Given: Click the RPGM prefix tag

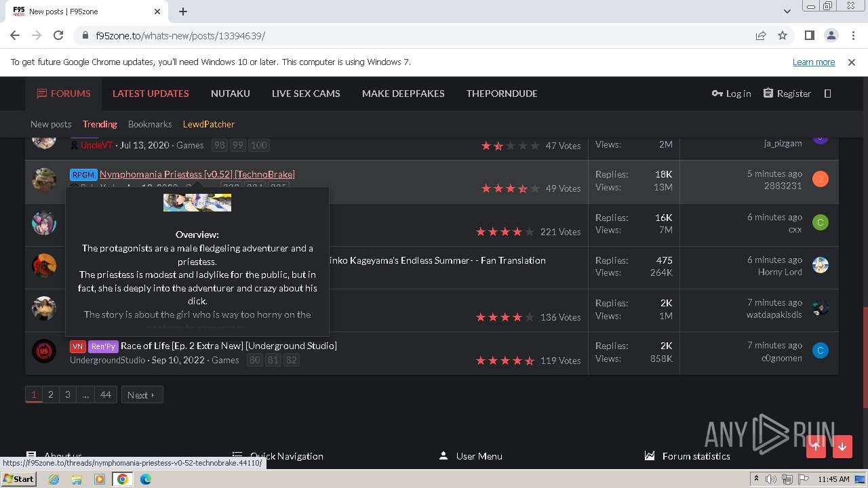Looking at the screenshot, I should pos(83,174).
